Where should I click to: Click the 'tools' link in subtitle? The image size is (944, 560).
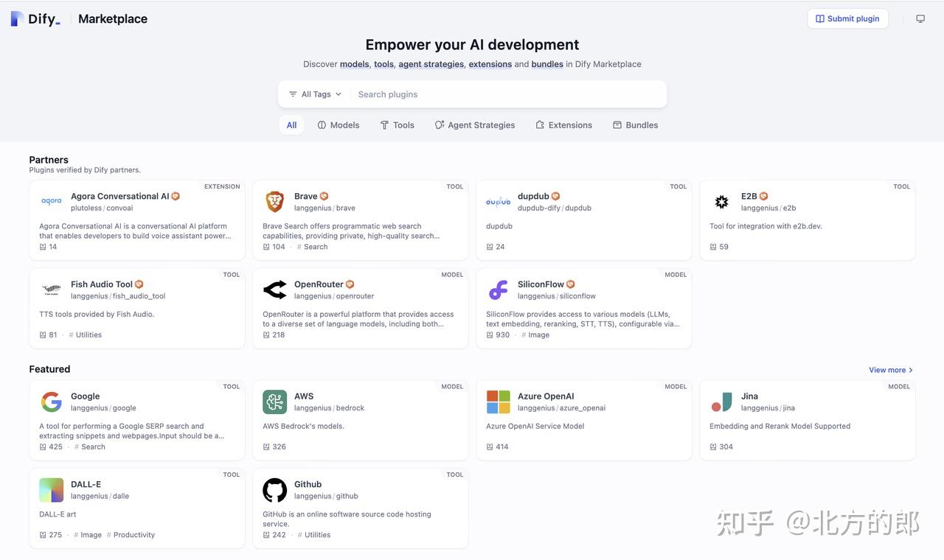384,64
